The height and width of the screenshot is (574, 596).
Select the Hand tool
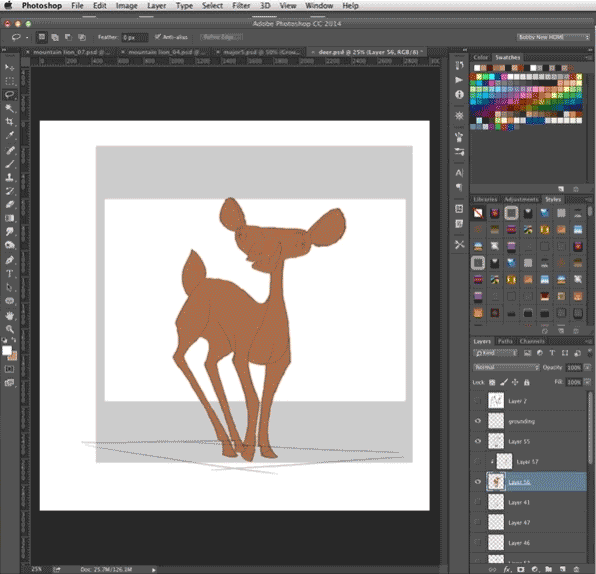[10, 316]
